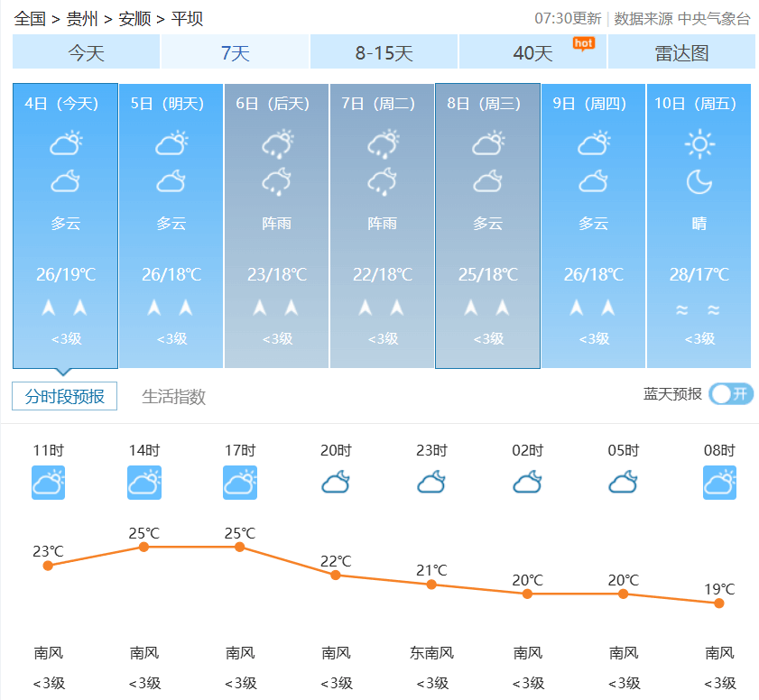Toggle the 蓝天预报 switch

730,394
